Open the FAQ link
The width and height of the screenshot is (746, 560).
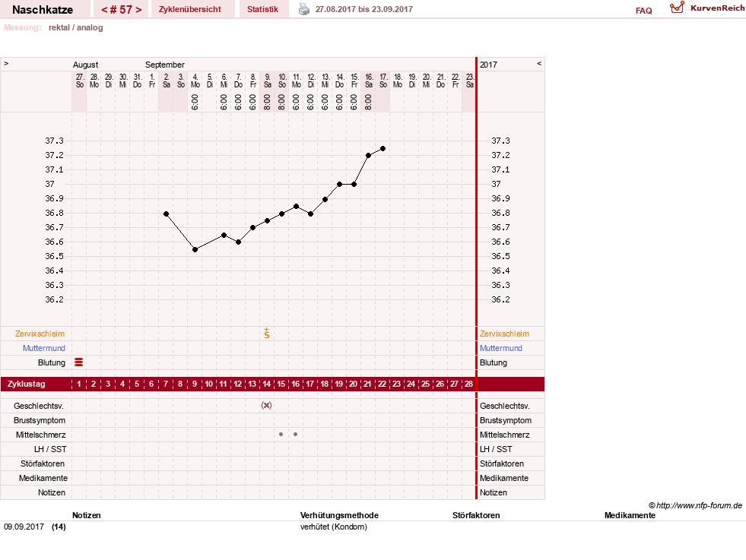point(643,11)
